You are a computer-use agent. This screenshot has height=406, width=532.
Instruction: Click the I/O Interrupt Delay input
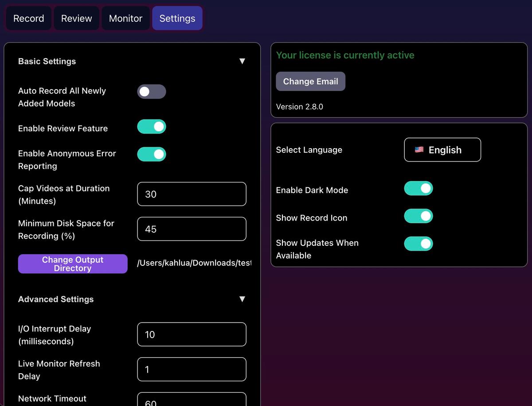pyautogui.click(x=192, y=334)
